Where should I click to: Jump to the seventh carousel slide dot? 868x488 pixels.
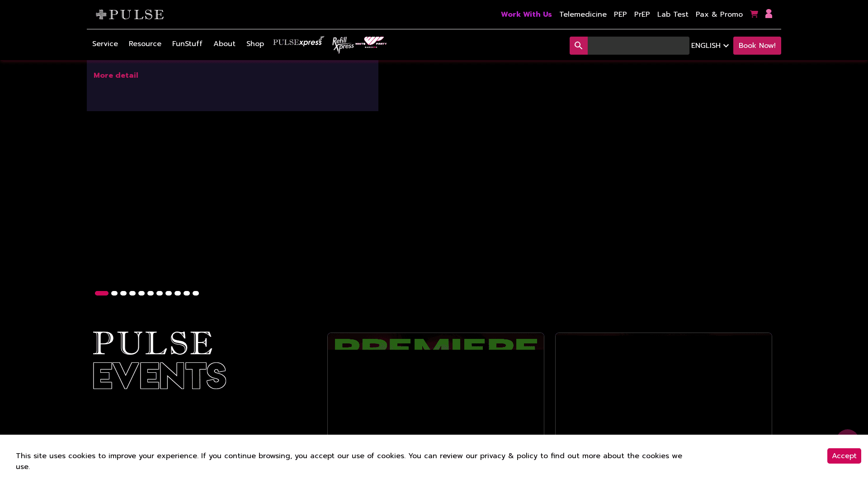point(160,293)
